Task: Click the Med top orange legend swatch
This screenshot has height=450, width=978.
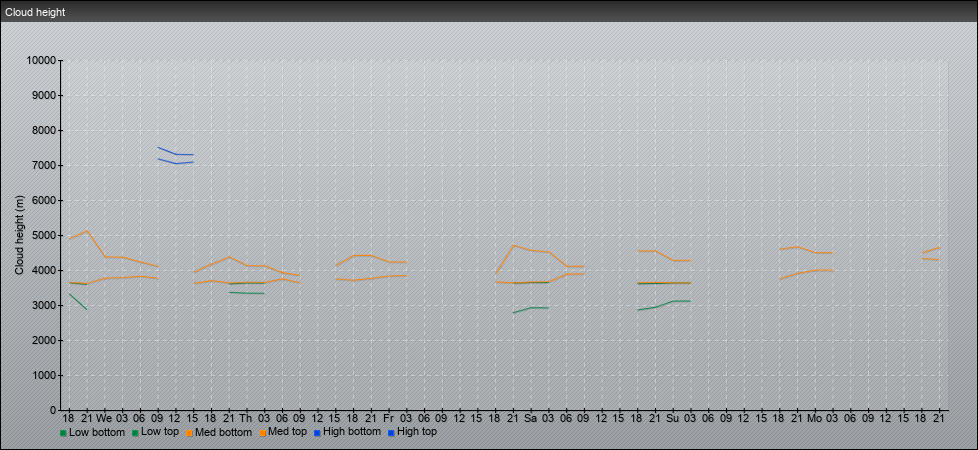Action: (262, 433)
